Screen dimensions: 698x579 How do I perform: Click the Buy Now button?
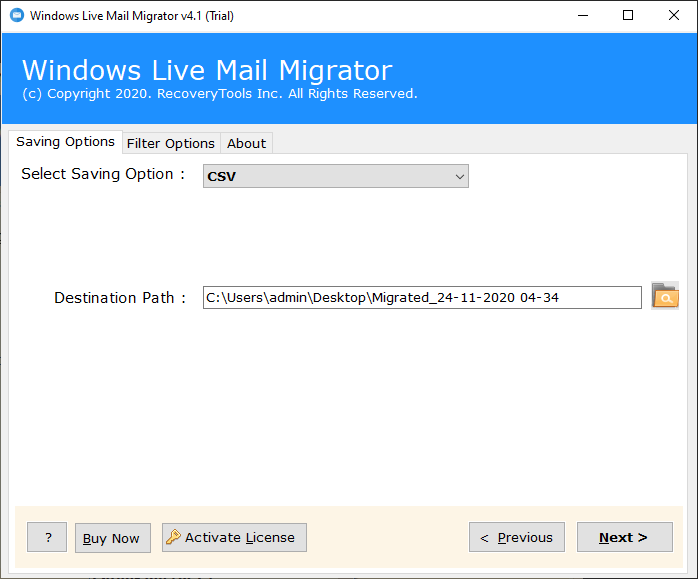pyautogui.click(x=113, y=538)
